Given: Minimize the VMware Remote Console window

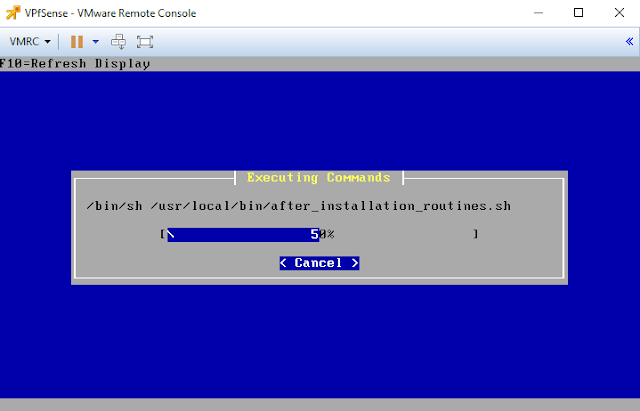Looking at the screenshot, I should 538,13.
